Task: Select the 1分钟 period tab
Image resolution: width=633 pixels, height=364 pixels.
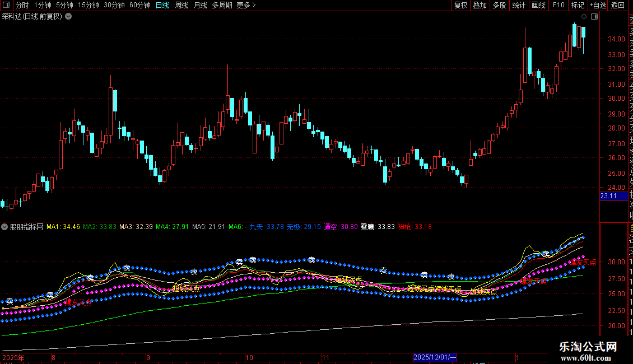Action: click(x=43, y=5)
